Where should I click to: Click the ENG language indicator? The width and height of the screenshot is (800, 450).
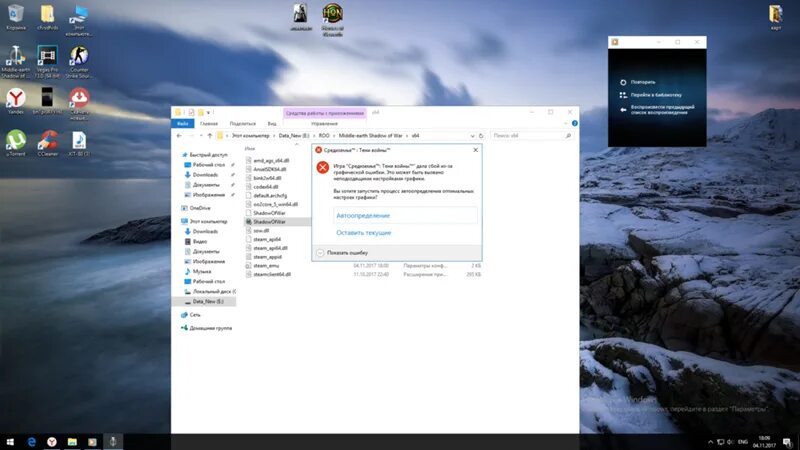743,442
